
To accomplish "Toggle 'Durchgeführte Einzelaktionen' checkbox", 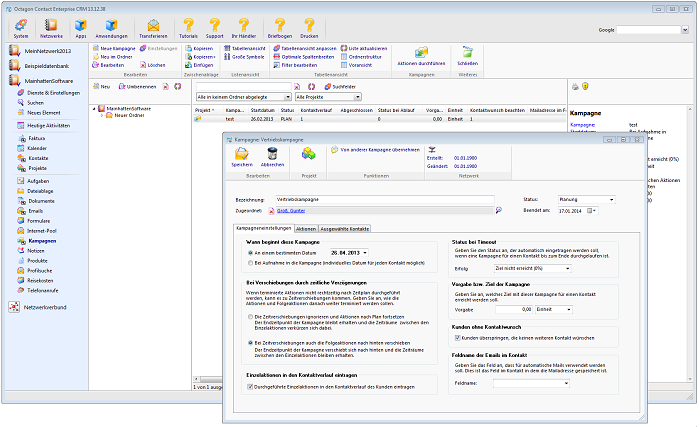I will click(250, 387).
